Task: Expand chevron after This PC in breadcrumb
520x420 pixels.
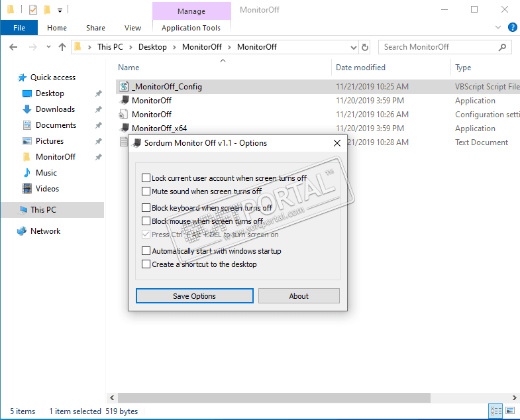Action: (130, 47)
